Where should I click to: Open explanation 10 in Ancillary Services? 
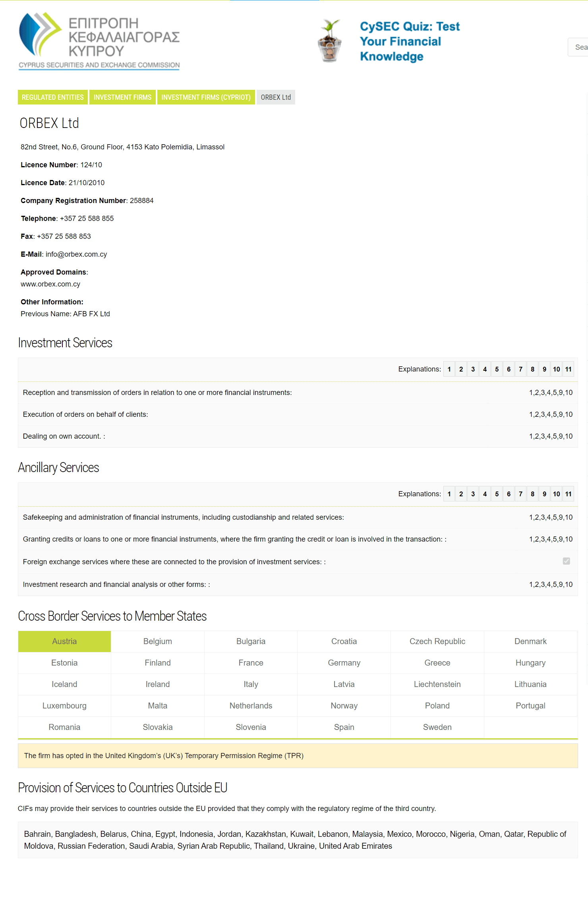557,494
